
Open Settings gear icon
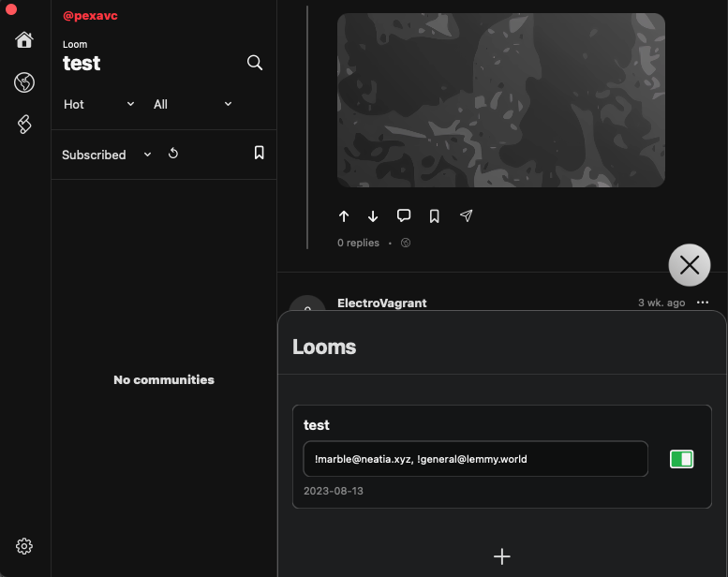pos(24,546)
